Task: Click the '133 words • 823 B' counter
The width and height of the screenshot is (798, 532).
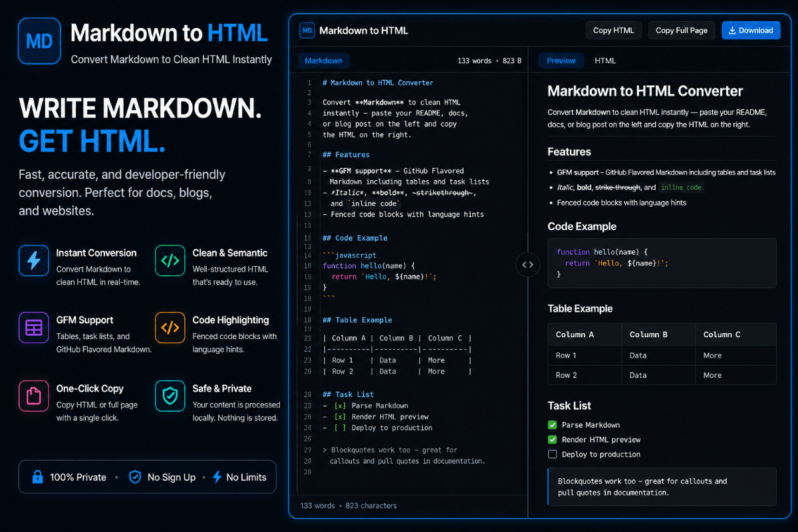Action: click(489, 61)
